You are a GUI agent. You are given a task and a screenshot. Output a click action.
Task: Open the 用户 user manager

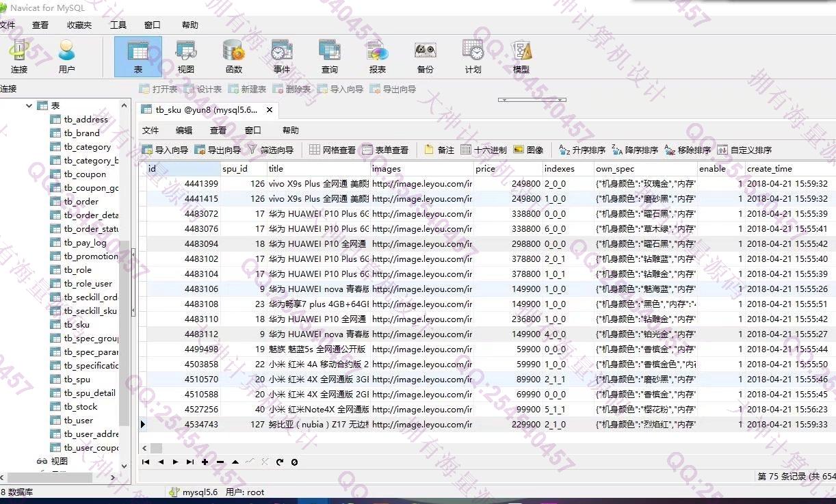point(66,56)
